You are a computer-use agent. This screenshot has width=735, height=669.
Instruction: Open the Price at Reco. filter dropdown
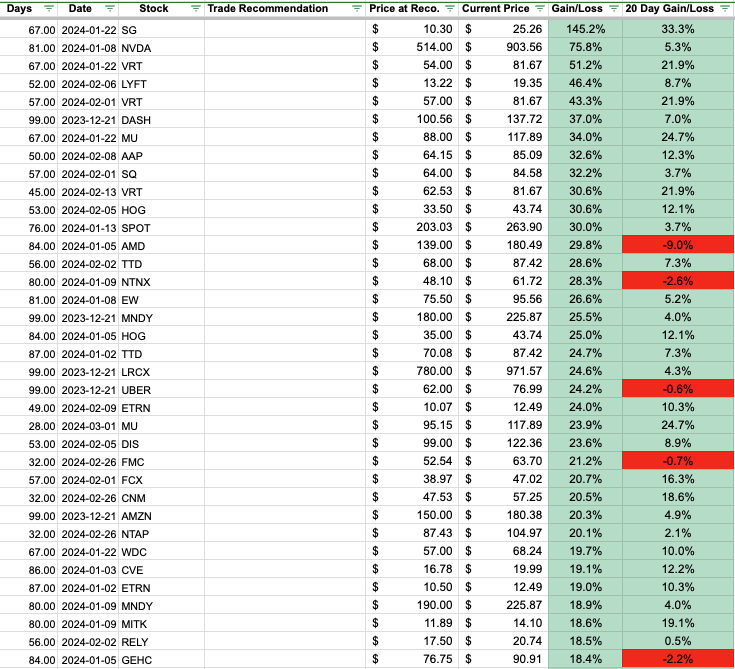pyautogui.click(x=450, y=8)
